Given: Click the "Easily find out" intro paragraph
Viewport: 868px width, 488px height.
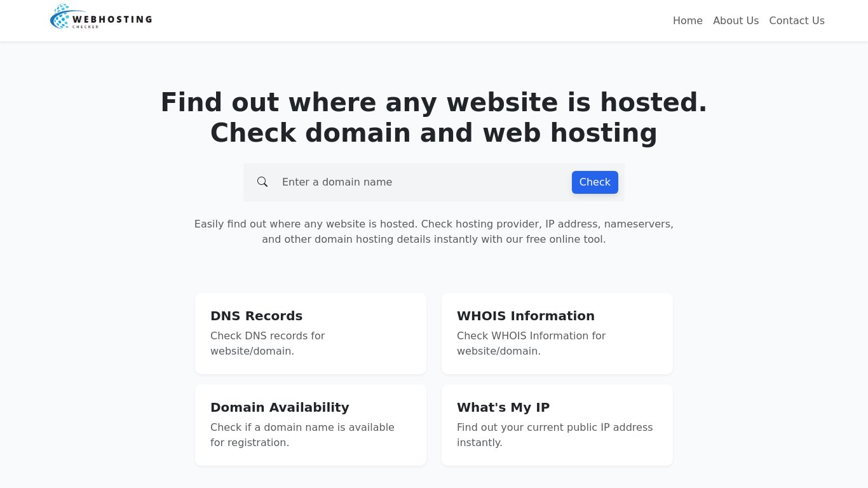Looking at the screenshot, I should (x=433, y=232).
